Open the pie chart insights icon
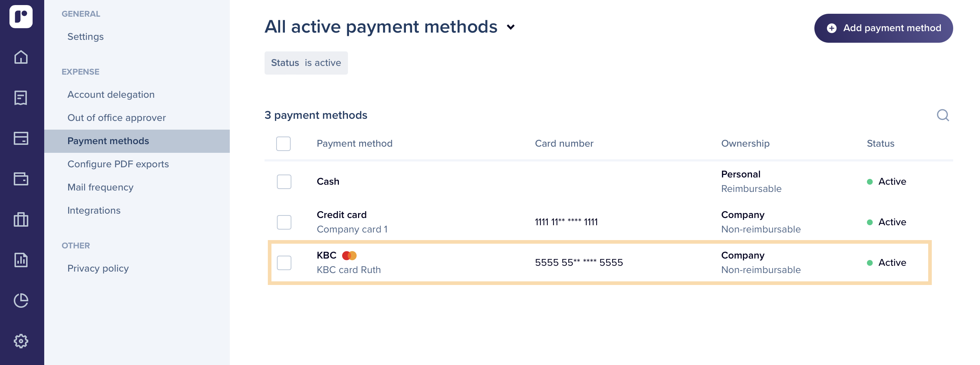The width and height of the screenshot is (980, 365). point(21,301)
